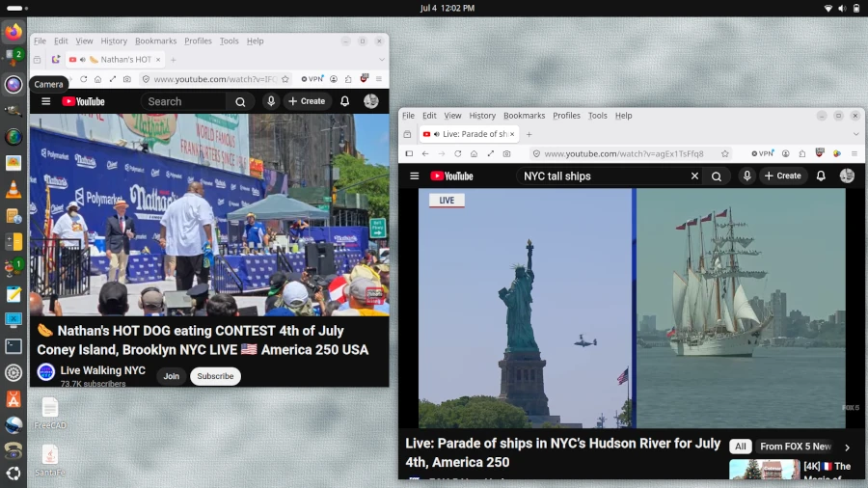The image size is (868, 488).
Task: Click YouTube logo in Parade of ships window
Action: (x=451, y=176)
